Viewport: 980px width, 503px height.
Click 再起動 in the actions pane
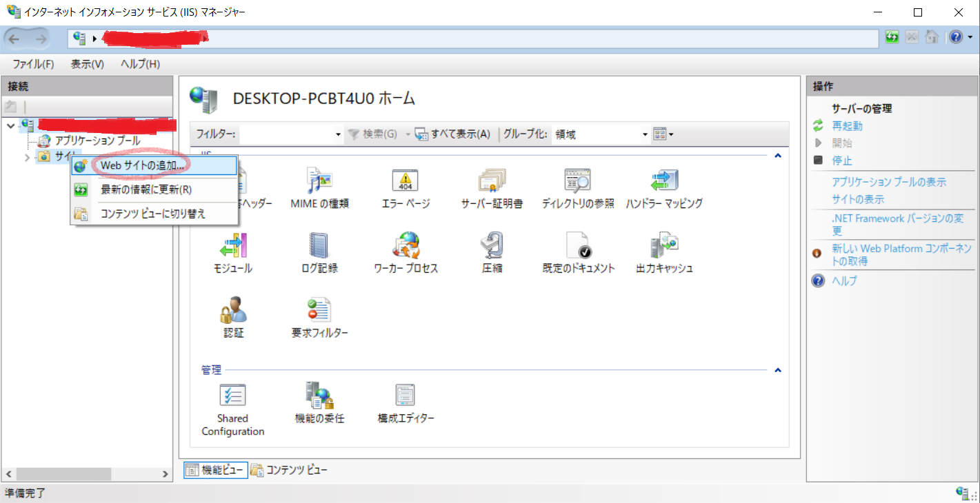[x=847, y=126]
